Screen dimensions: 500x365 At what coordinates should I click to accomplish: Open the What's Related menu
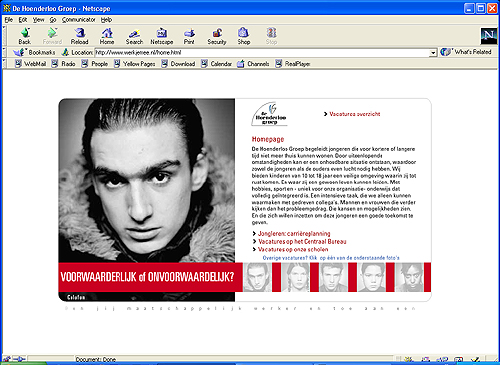click(x=466, y=52)
